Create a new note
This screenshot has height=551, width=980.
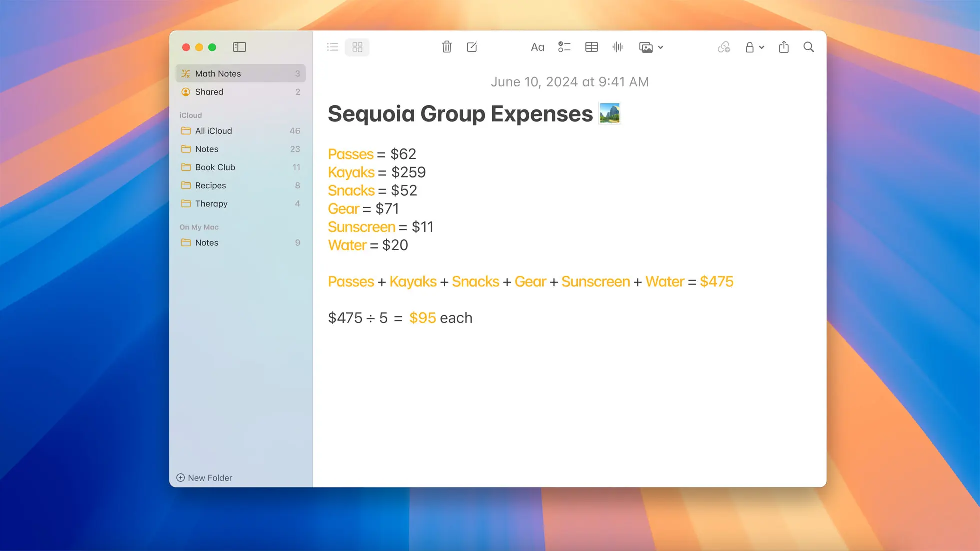[472, 47]
